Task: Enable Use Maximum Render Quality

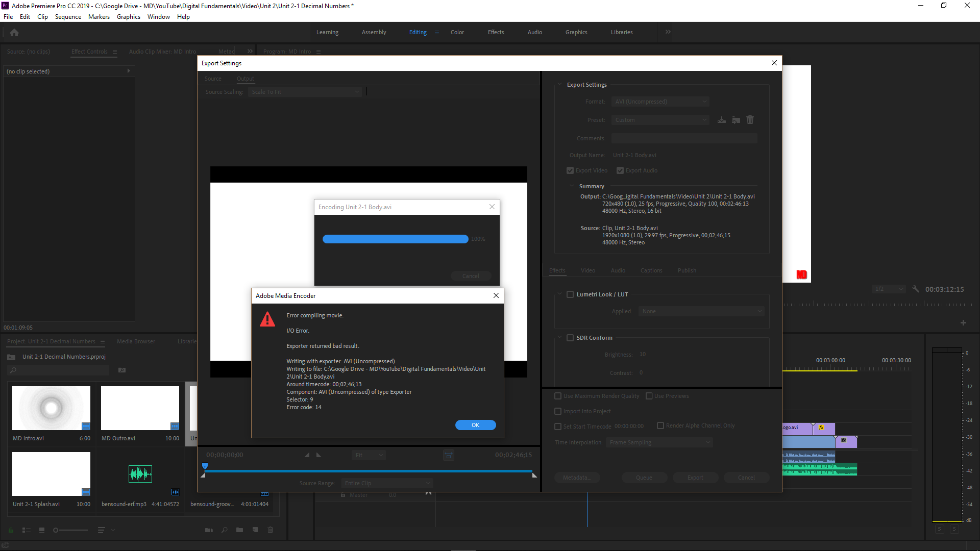Action: click(558, 396)
